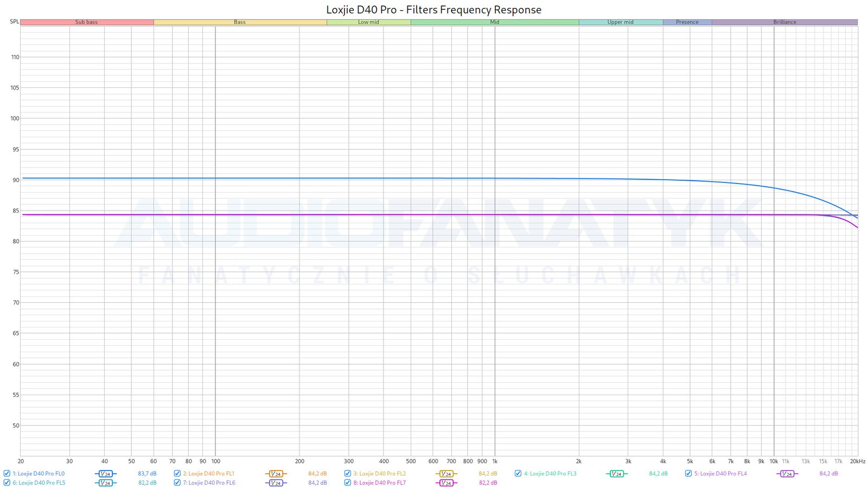The height and width of the screenshot is (488, 868).
Task: Click the FL2 yellow smoothing icon
Action: [446, 474]
